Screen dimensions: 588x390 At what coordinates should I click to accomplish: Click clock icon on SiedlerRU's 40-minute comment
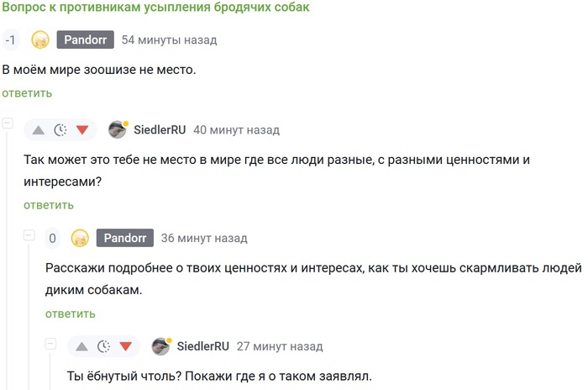tap(60, 129)
